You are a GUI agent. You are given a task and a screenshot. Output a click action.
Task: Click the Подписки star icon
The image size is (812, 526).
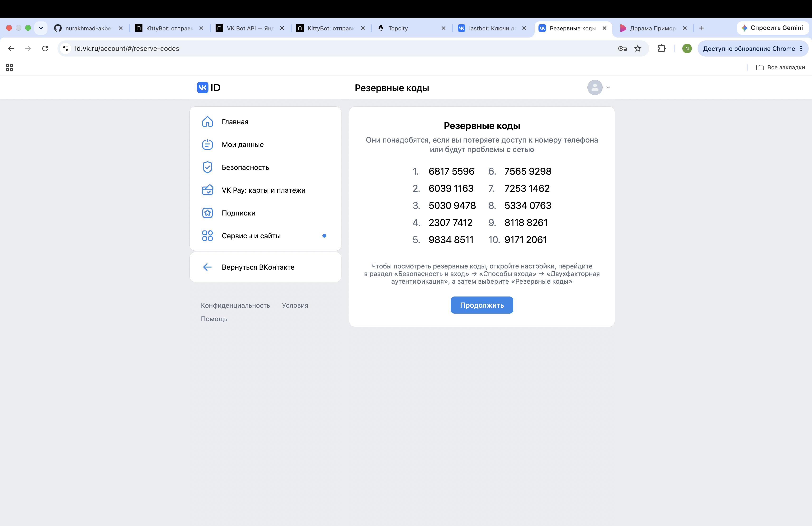point(208,213)
